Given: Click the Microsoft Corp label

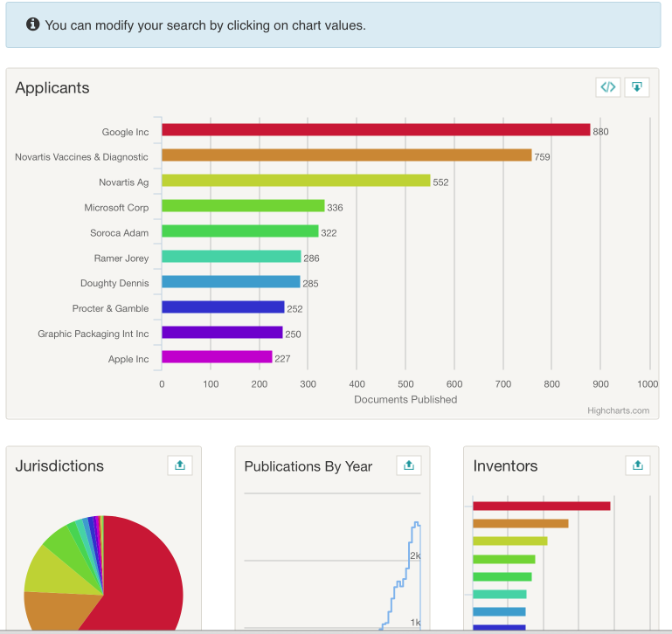Looking at the screenshot, I should (116, 208).
